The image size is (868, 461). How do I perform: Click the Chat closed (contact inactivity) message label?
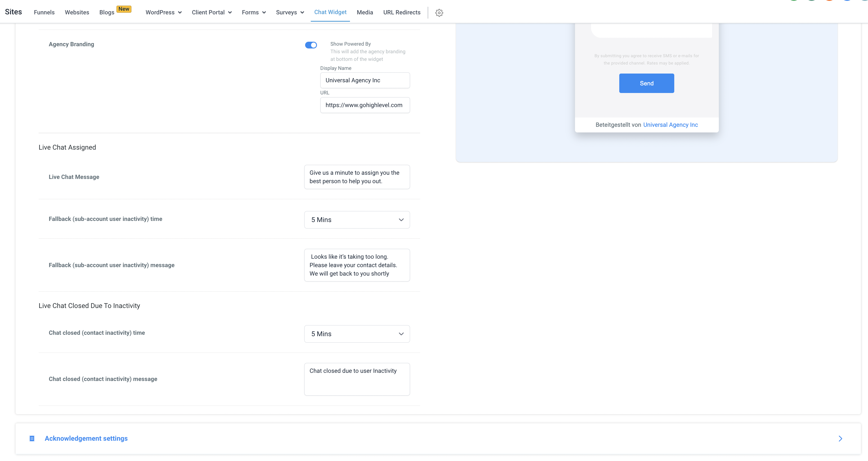click(103, 379)
